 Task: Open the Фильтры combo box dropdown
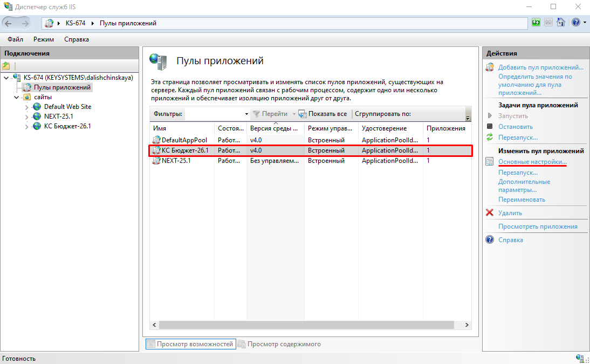tap(246, 114)
